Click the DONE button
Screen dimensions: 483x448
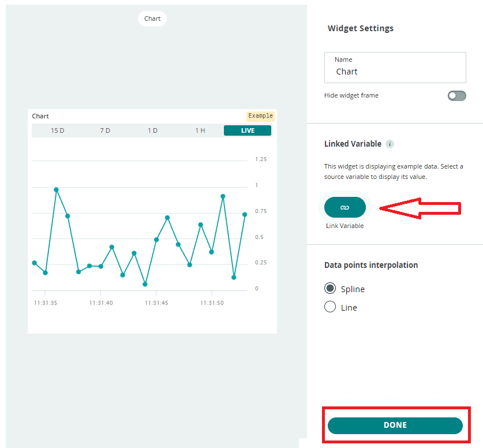(x=395, y=425)
